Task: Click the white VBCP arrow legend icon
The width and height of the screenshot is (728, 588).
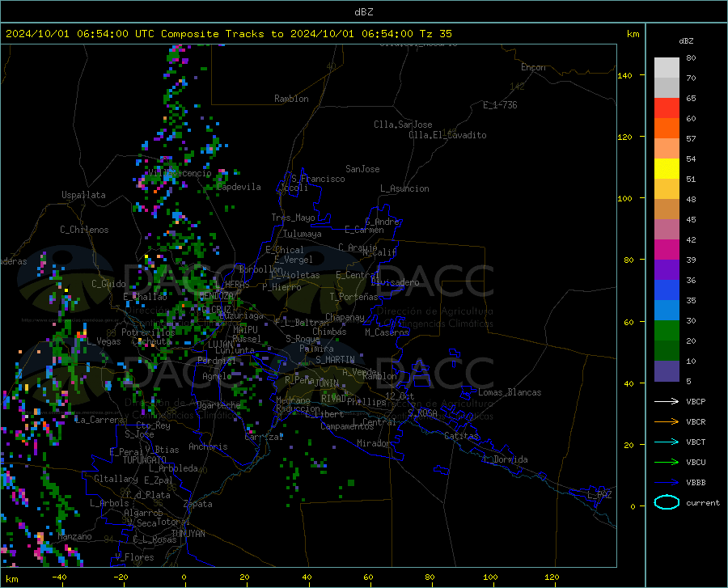Action: coord(667,401)
